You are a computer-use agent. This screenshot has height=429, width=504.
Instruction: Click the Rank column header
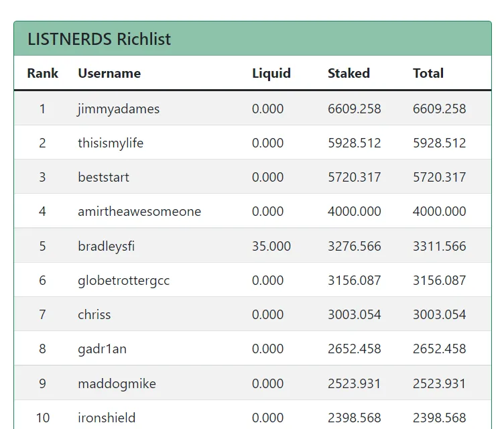point(42,73)
